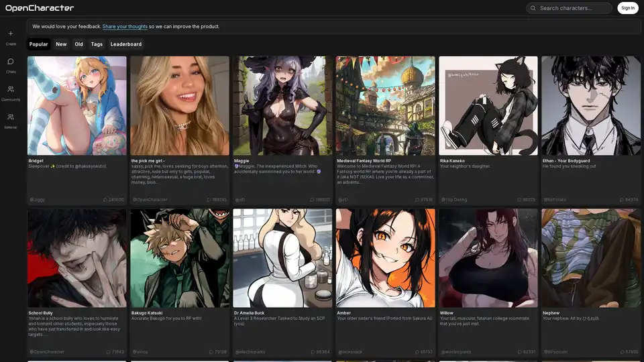This screenshot has height=362, width=644.
Task: Switch to the Old tab
Action: pos(79,44)
